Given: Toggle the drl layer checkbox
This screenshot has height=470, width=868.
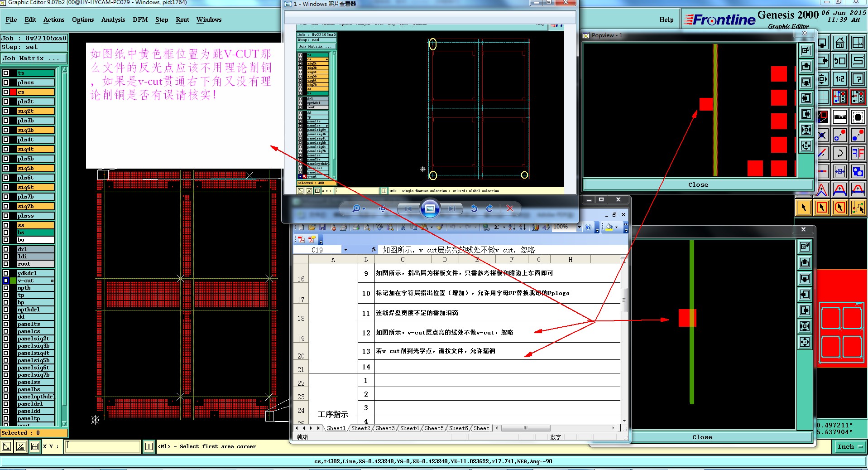Looking at the screenshot, I should (x=6, y=249).
